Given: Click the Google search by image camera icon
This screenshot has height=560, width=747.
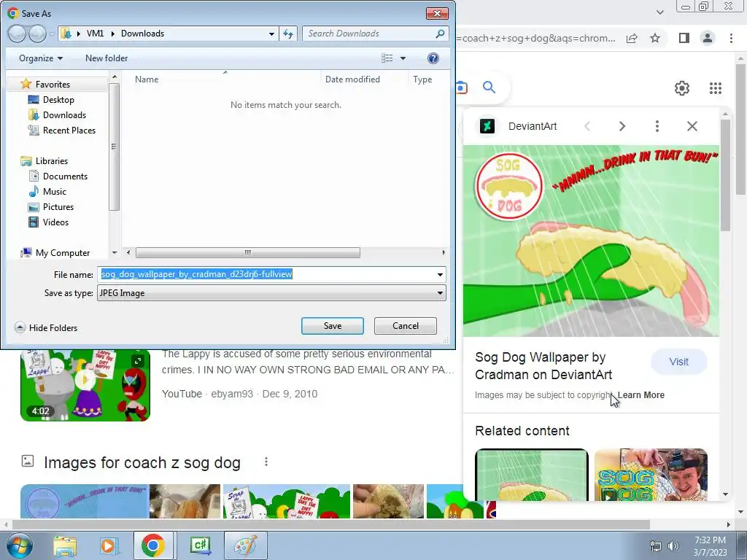Looking at the screenshot, I should [461, 87].
